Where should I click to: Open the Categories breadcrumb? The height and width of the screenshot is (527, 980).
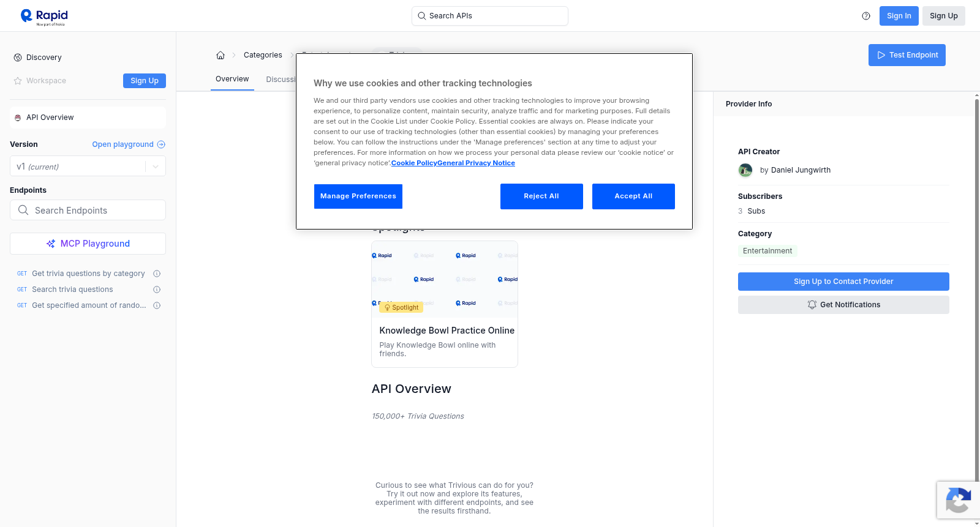(263, 55)
